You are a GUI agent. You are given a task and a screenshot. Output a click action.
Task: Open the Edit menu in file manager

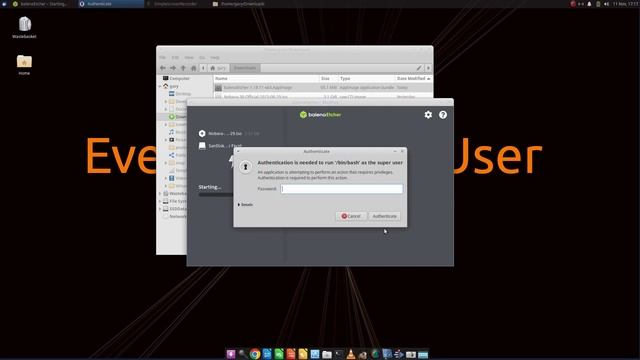click(x=175, y=58)
